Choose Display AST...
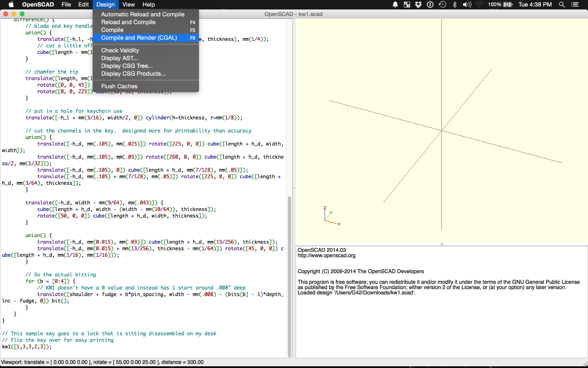This screenshot has width=588, height=368. click(x=146, y=58)
